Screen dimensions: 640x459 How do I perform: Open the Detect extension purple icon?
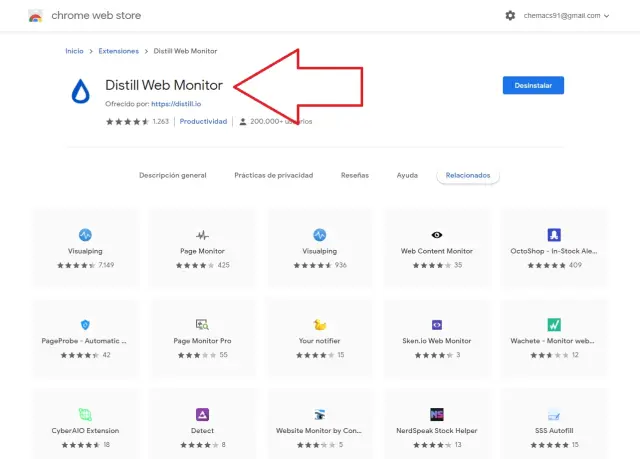(x=202, y=414)
